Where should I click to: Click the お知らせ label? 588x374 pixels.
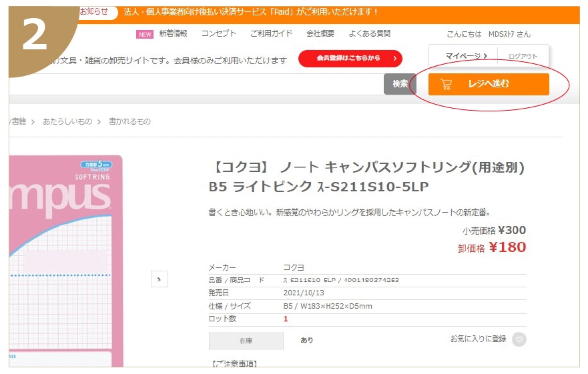coord(93,11)
